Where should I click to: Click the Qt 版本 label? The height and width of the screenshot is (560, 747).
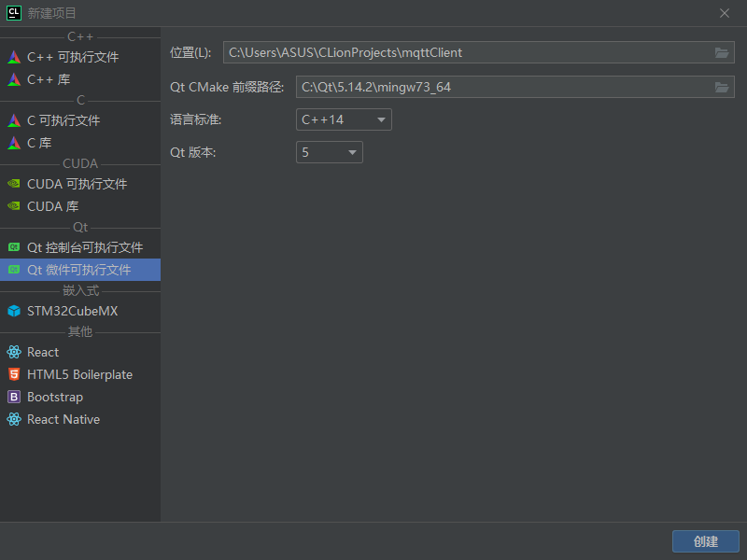(x=193, y=152)
